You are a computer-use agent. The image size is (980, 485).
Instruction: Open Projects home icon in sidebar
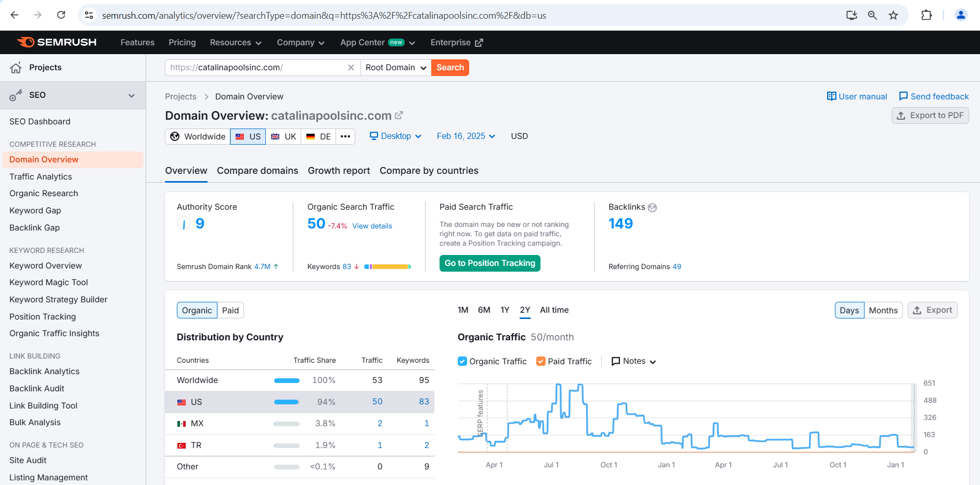point(16,68)
